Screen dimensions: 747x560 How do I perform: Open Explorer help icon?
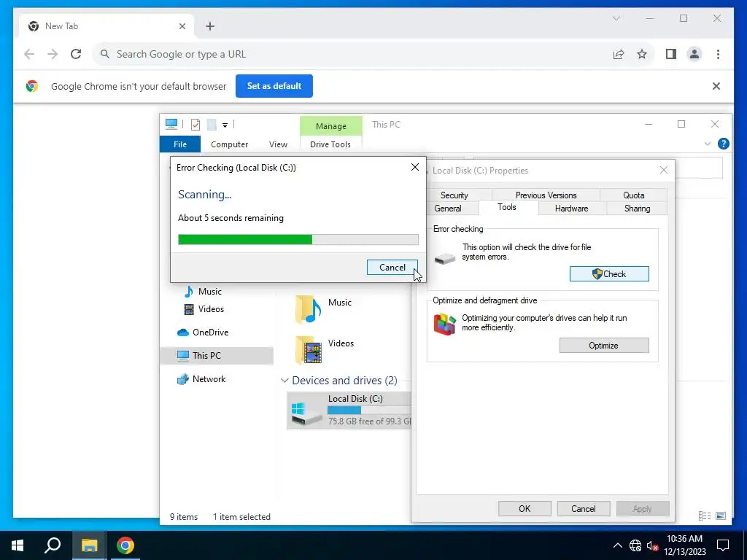pyautogui.click(x=723, y=144)
